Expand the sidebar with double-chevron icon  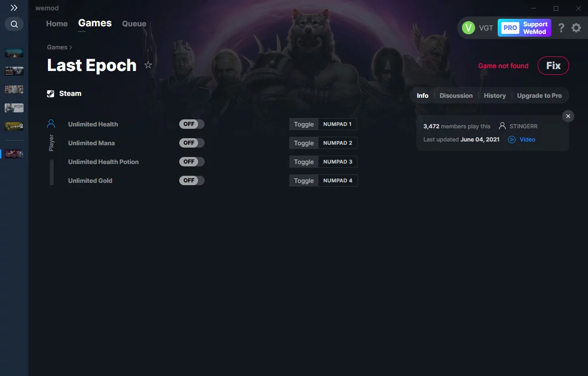click(x=14, y=8)
